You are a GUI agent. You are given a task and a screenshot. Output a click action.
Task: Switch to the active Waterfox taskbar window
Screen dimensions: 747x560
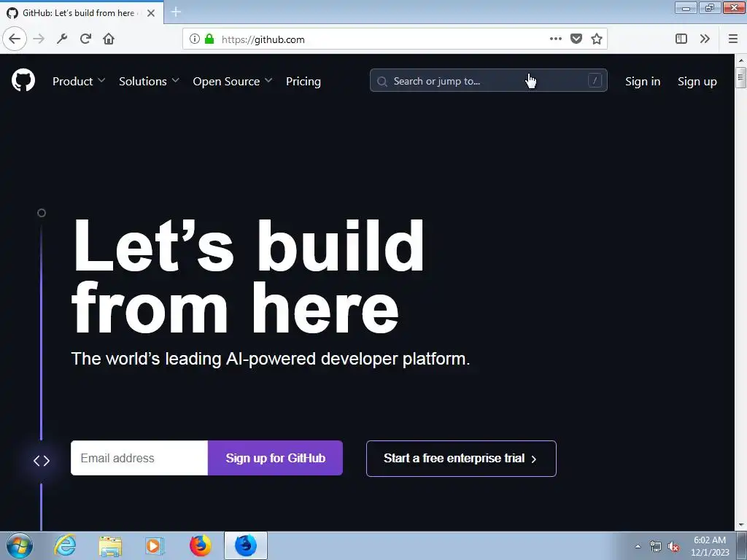(246, 545)
